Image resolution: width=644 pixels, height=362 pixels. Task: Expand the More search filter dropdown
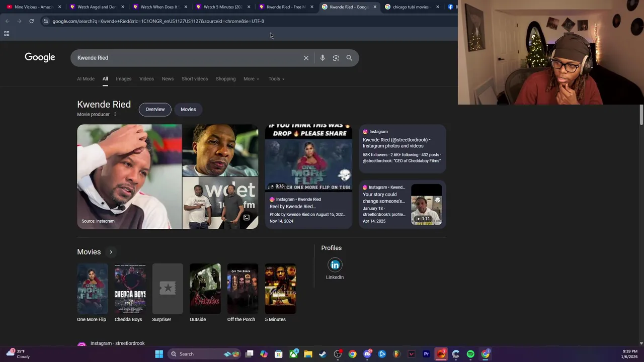(x=251, y=79)
